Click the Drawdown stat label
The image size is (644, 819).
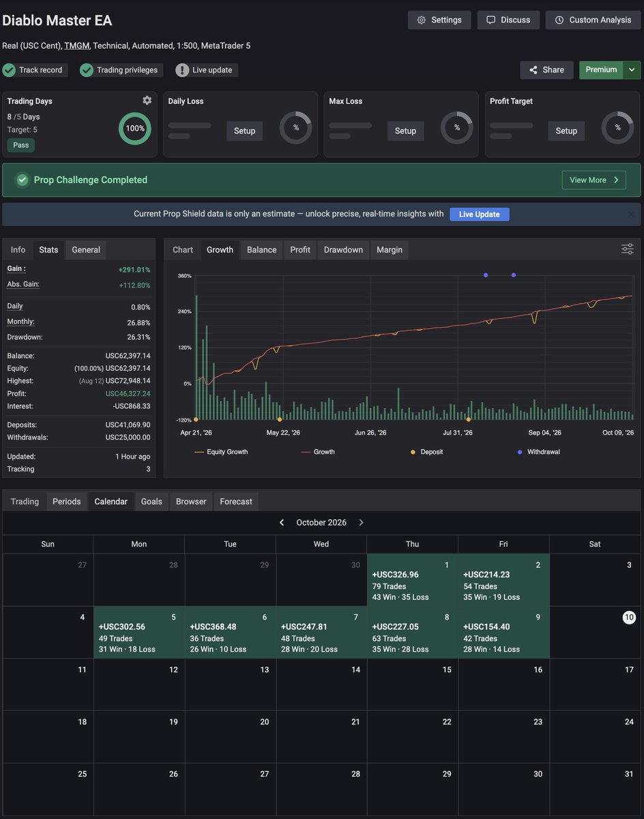tap(25, 337)
